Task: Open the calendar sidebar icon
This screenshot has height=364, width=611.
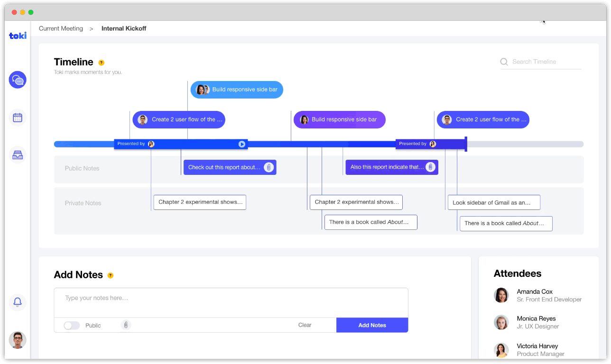Action: tap(18, 118)
